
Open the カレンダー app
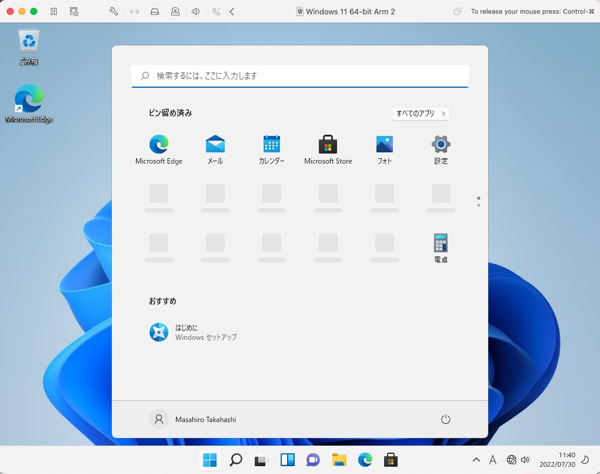click(x=271, y=150)
